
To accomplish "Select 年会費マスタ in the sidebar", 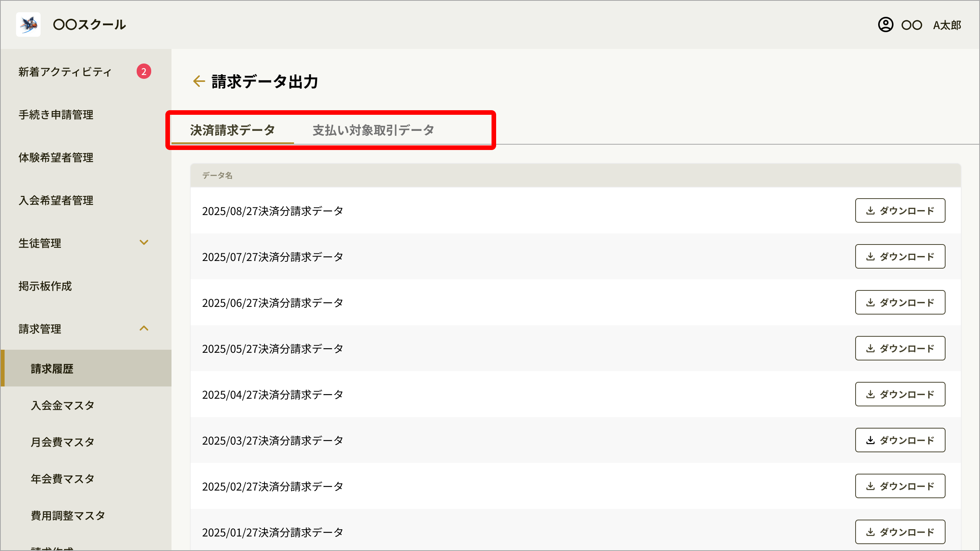I will pyautogui.click(x=63, y=479).
